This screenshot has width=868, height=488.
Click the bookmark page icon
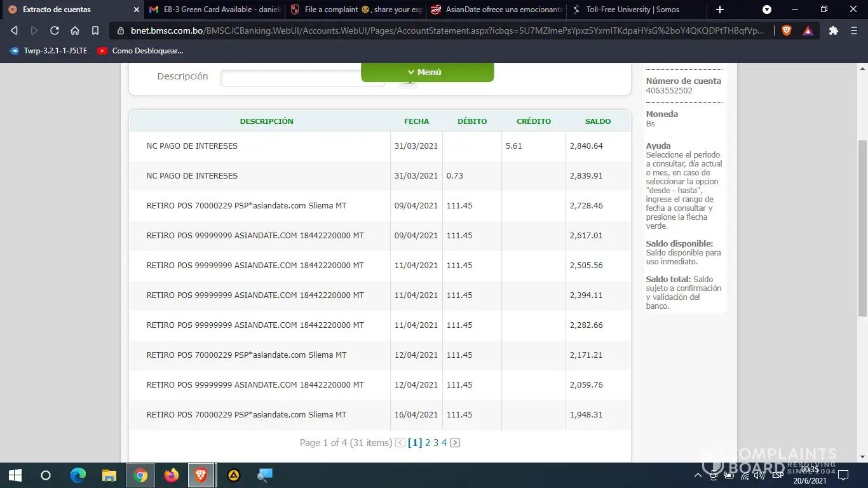click(95, 30)
